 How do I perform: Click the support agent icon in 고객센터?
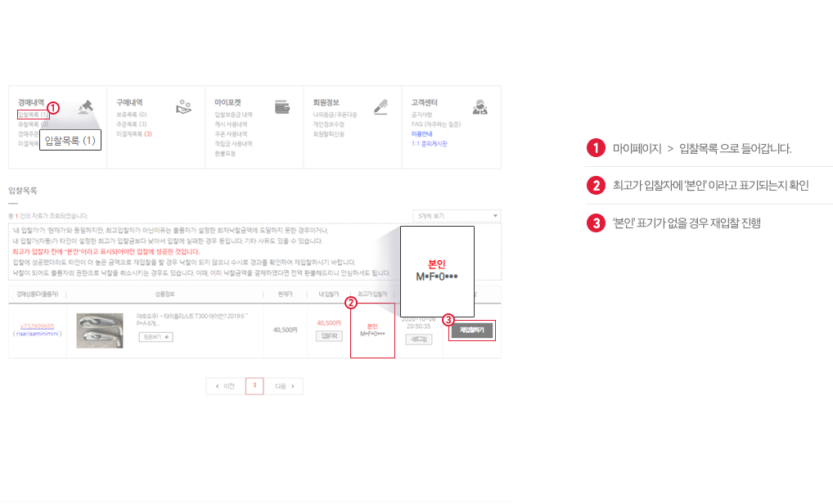click(480, 107)
